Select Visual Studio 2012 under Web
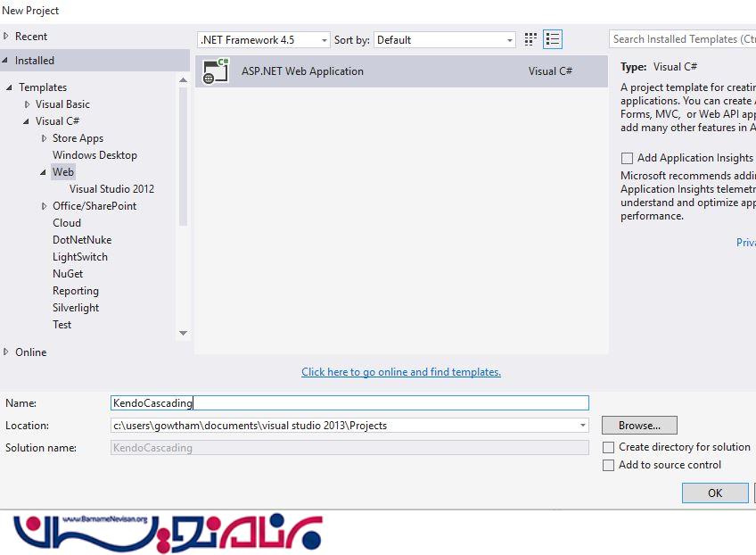Viewport: 756px width, 555px height. pos(111,189)
